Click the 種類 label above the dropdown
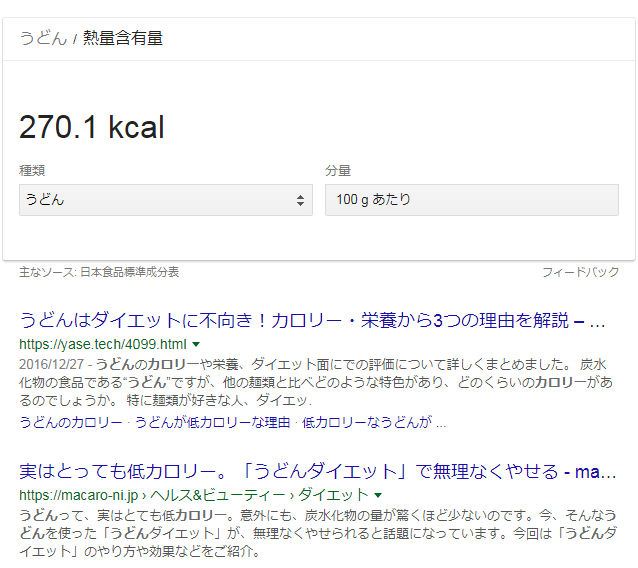Screen dimensions: 638x568 [x=32, y=171]
